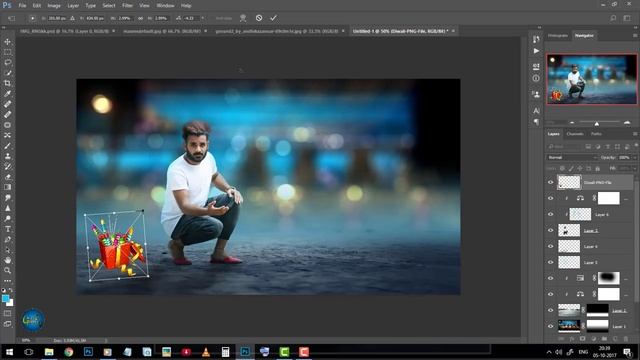The image size is (640, 360).
Task: Select the Hand tool
Action: click(7, 260)
